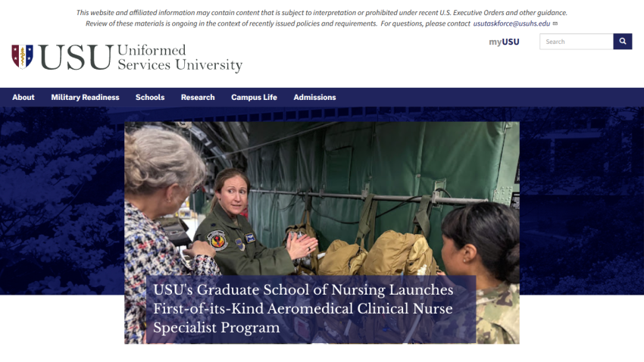Click the usutaskforce@usuhs.edu email link
Viewport: 644px width, 362px height.
[x=511, y=23]
